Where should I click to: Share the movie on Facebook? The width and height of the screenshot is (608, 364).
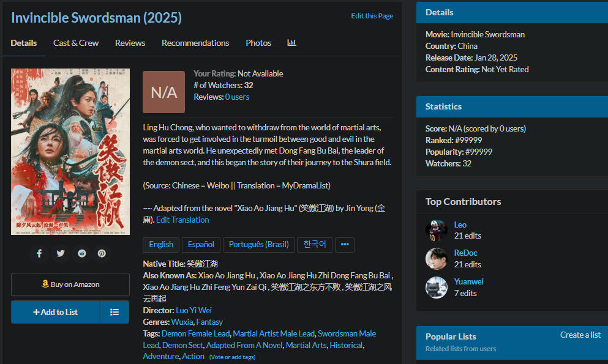point(39,253)
